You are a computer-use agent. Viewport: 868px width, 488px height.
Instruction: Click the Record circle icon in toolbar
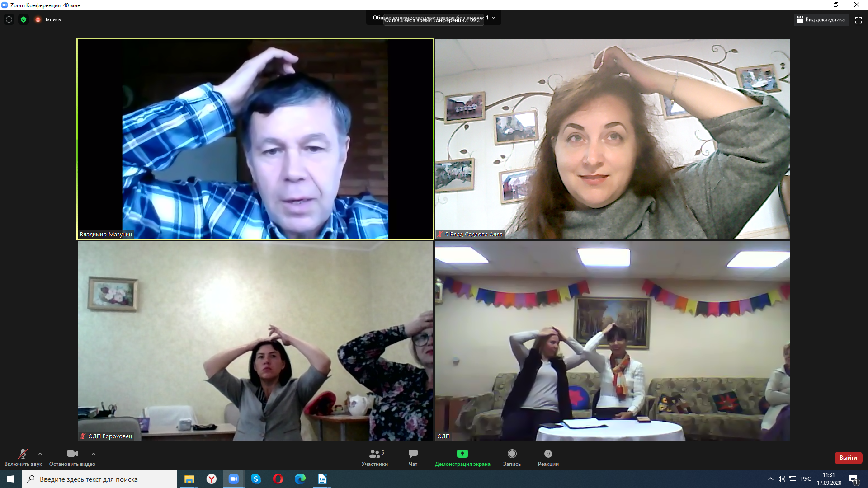tap(512, 454)
